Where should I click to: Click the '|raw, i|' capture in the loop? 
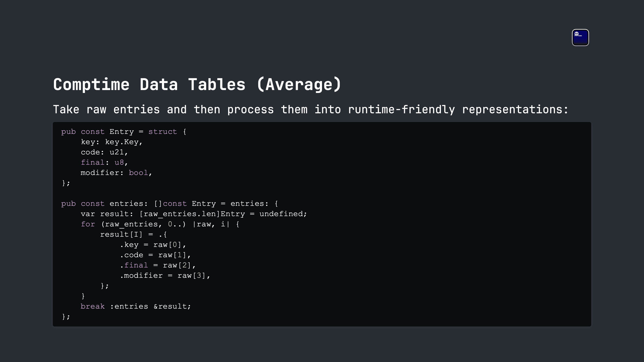click(211, 224)
